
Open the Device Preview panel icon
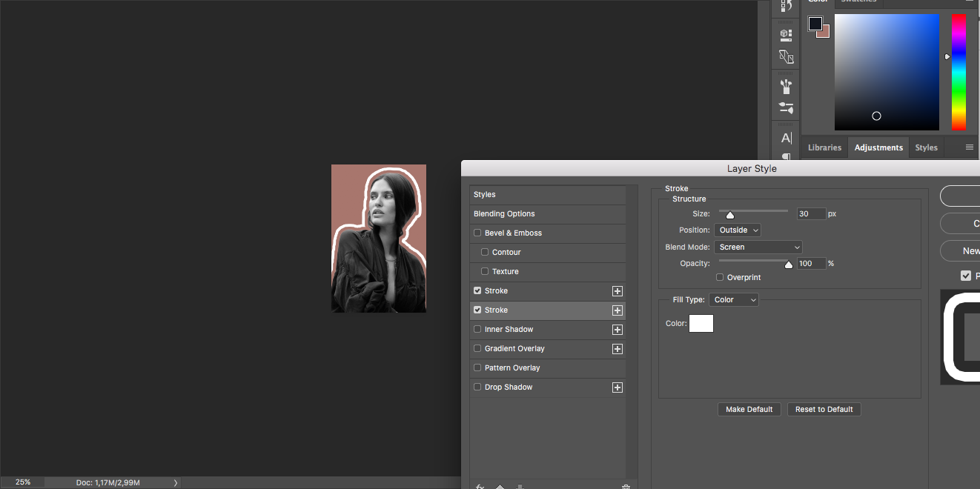[787, 56]
